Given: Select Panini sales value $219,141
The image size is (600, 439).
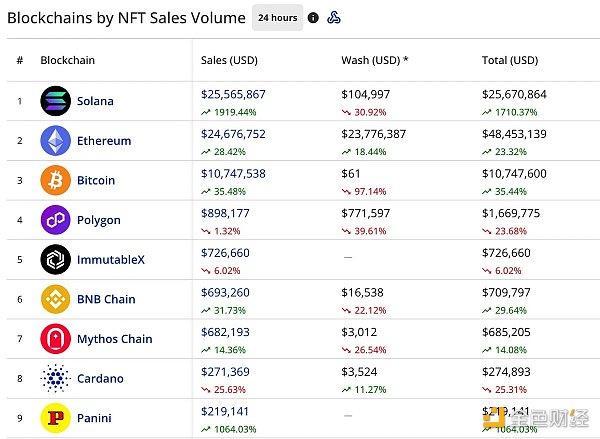Looking at the screenshot, I should tap(225, 411).
